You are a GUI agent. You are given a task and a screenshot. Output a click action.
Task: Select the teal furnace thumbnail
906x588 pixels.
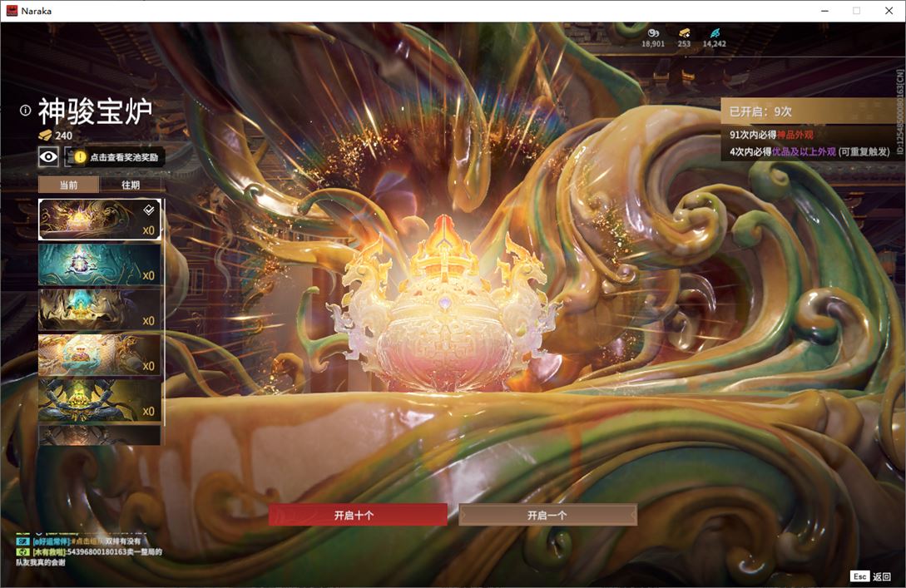99,264
